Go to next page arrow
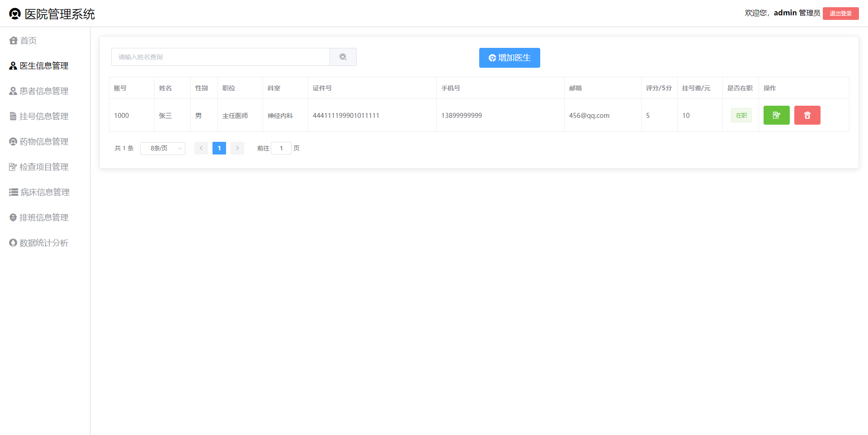Screen dimensions: 868x435 click(x=237, y=148)
